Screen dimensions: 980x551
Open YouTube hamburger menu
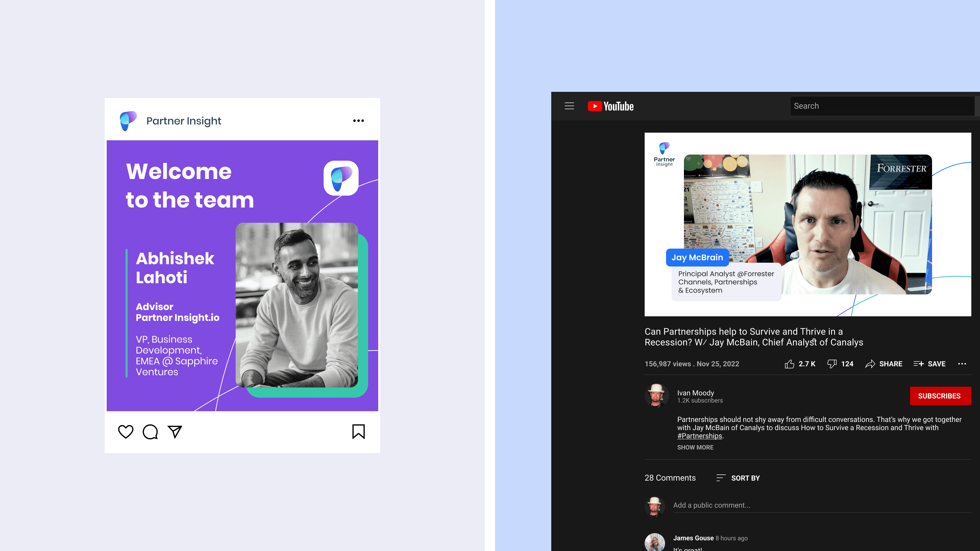[569, 106]
